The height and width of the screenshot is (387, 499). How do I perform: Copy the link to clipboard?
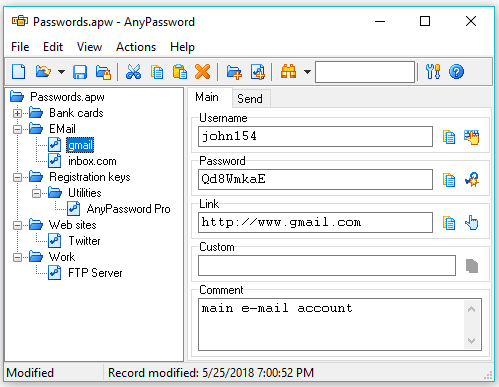[449, 223]
